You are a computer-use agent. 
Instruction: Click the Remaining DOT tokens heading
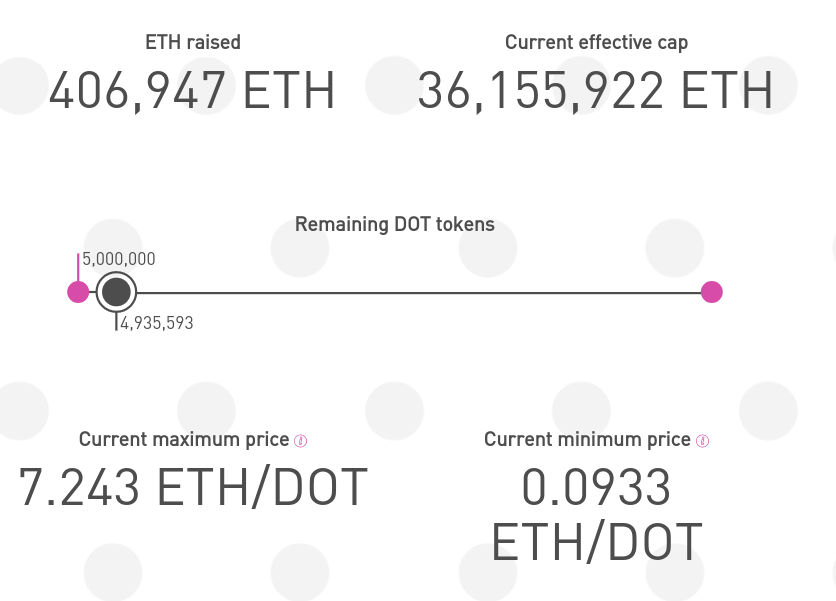395,225
